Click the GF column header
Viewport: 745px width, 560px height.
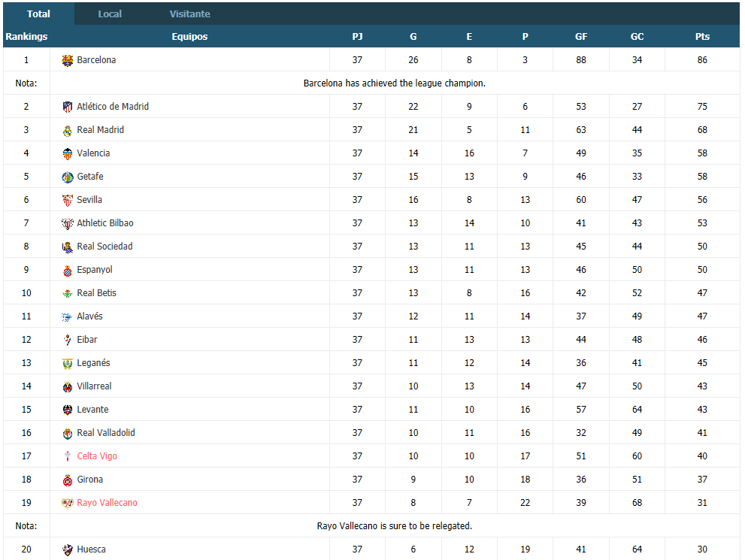coord(580,37)
